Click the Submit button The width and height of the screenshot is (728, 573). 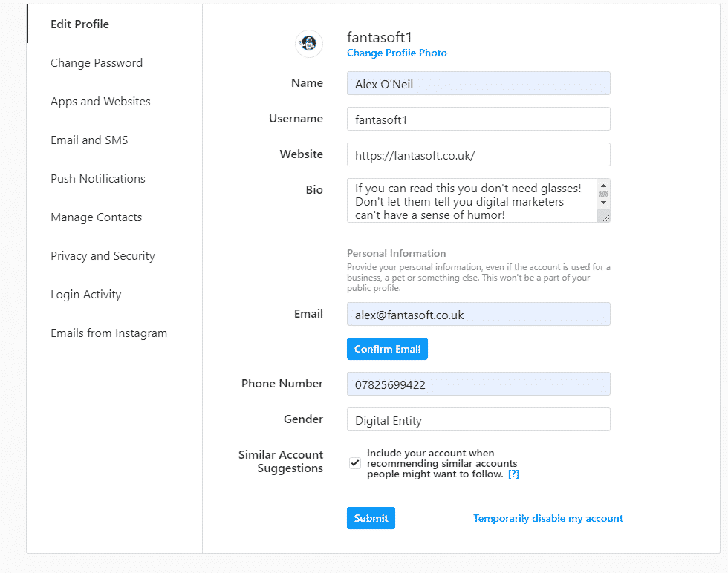coord(371,518)
